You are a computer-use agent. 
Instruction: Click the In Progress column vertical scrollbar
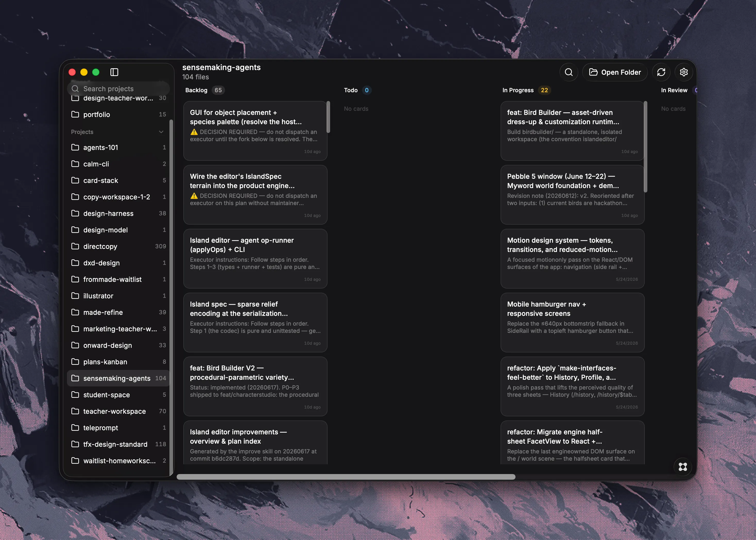click(x=645, y=147)
